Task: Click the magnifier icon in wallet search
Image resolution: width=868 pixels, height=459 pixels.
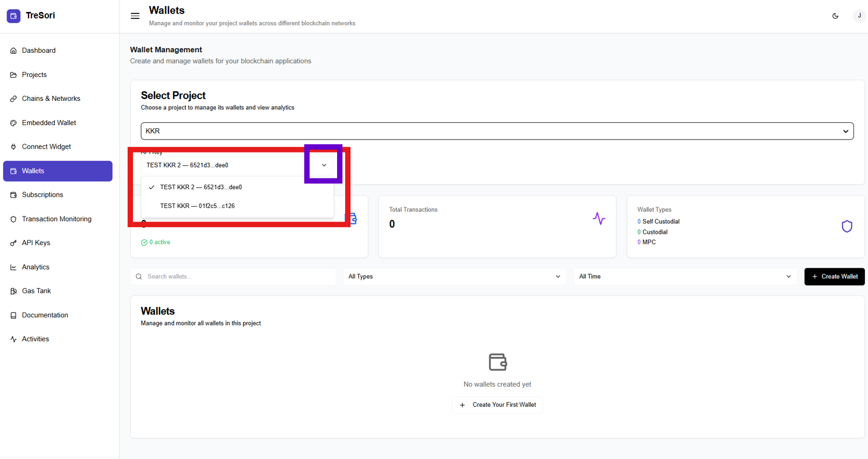Action: (139, 277)
